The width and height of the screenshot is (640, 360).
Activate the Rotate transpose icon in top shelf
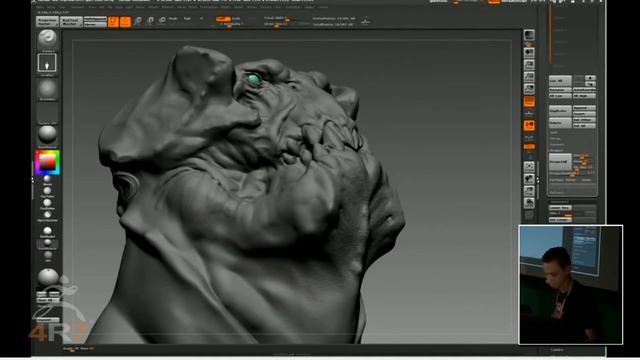(x=162, y=21)
